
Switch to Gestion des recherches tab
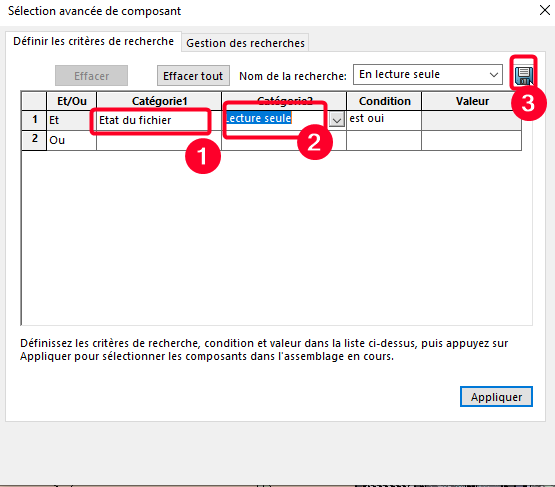245,43
